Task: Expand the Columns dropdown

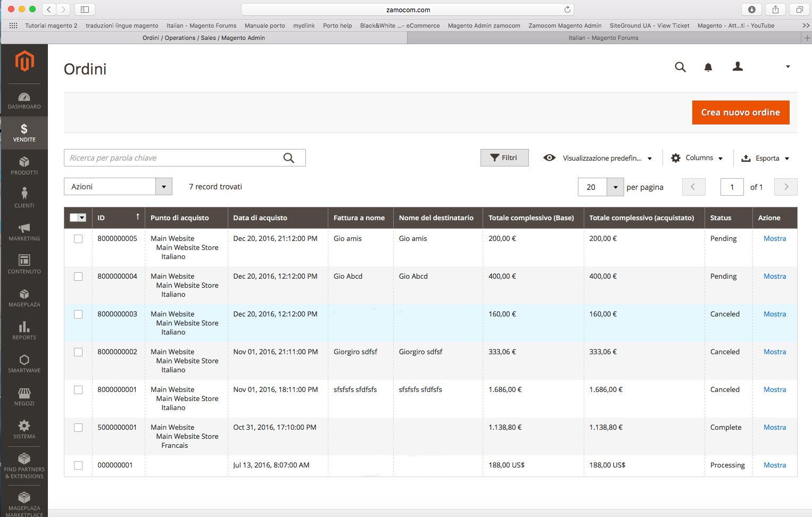Action: 697,158
